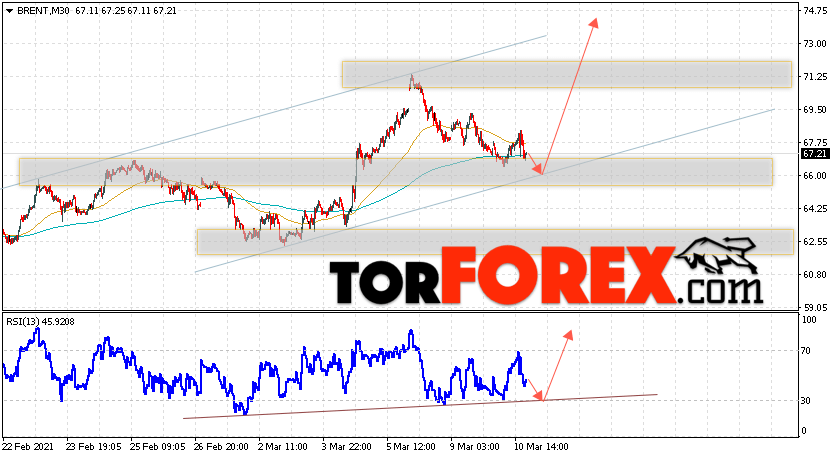The width and height of the screenshot is (838, 458).
Task: Click the 9 Mar 03:00 time label
Action: (x=475, y=447)
